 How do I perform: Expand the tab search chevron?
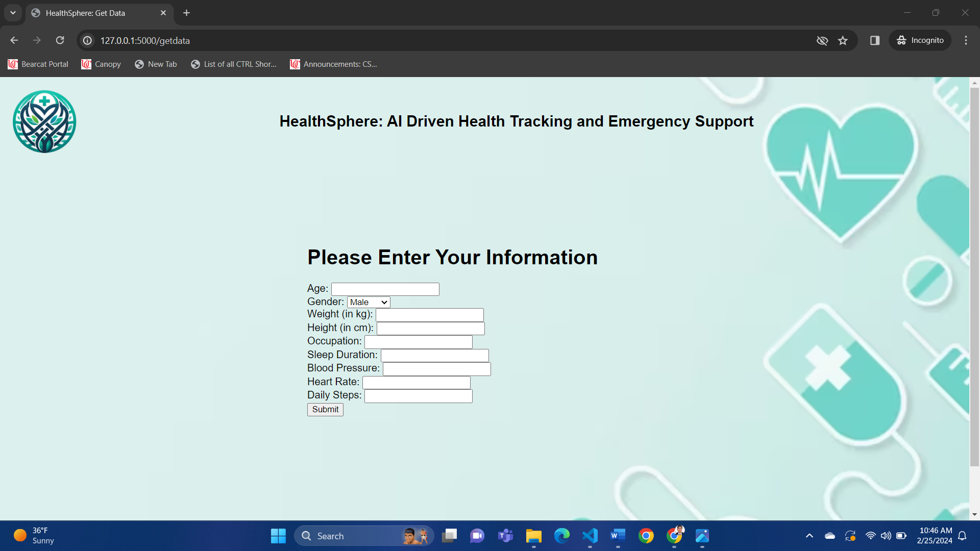tap(13, 13)
